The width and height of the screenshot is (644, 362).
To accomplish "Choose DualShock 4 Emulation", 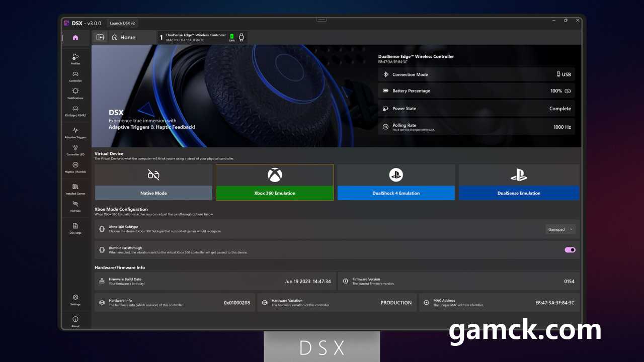I will (x=396, y=182).
